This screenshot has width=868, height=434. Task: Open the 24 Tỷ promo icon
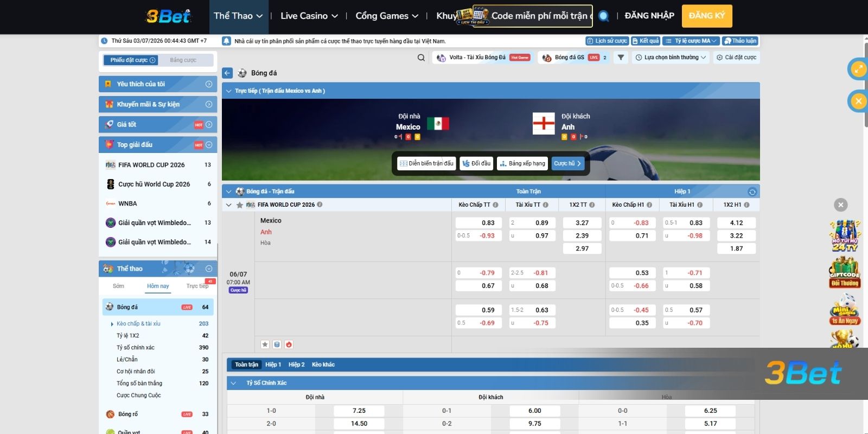[x=845, y=236]
